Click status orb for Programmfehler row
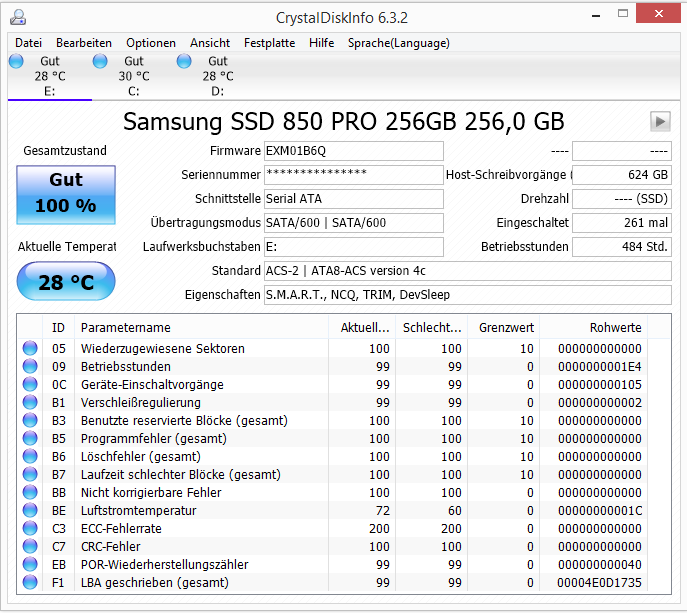This screenshot has height=613, width=687. (x=30, y=438)
